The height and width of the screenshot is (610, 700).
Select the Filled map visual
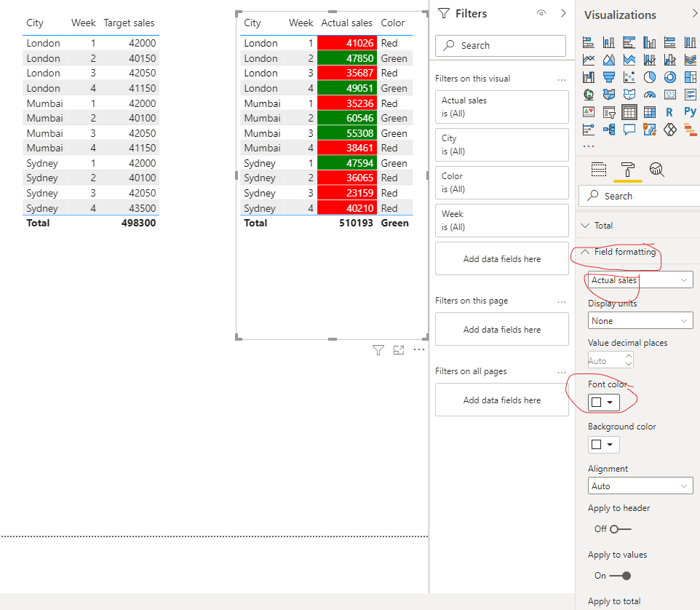[x=608, y=95]
